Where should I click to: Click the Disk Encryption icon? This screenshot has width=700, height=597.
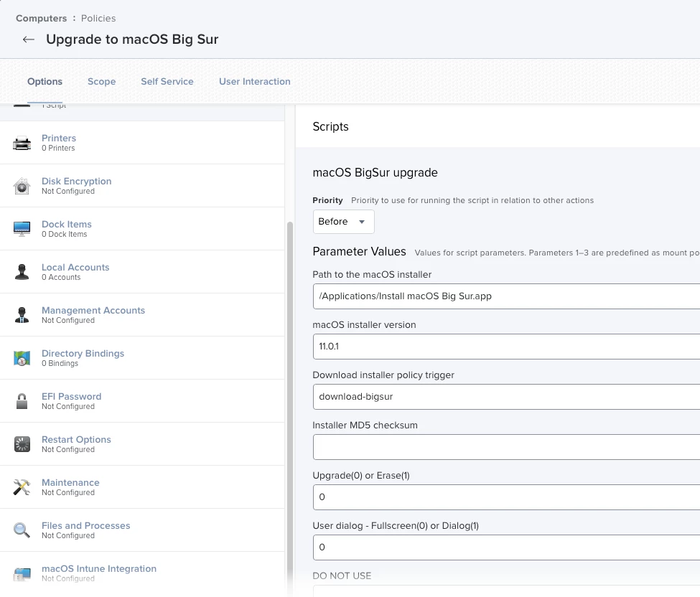tap(22, 186)
